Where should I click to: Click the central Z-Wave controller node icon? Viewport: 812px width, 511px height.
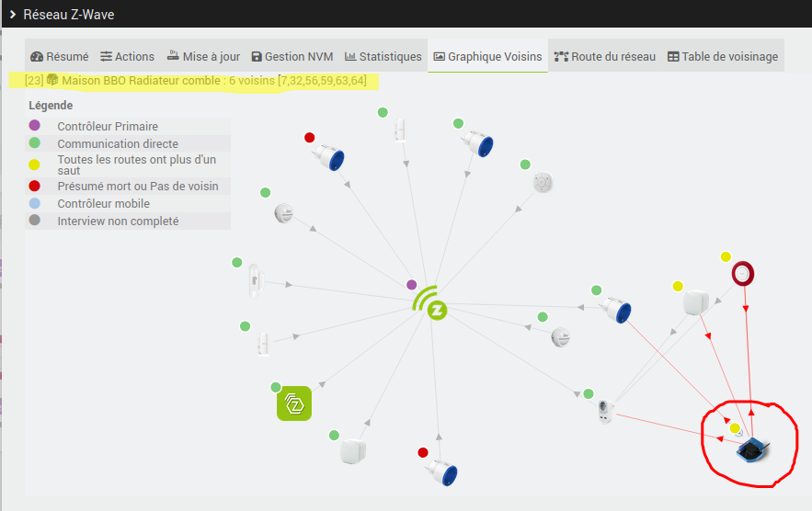[x=430, y=303]
